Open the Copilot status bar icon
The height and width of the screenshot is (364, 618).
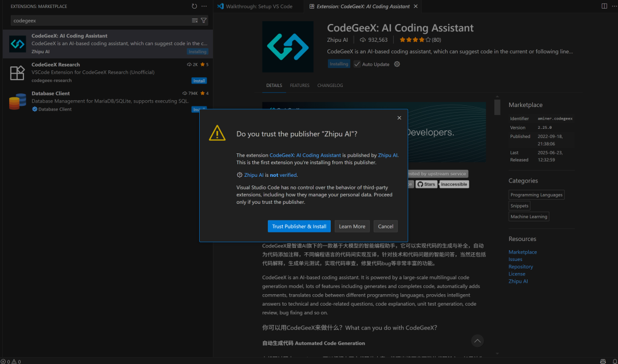tap(603, 361)
